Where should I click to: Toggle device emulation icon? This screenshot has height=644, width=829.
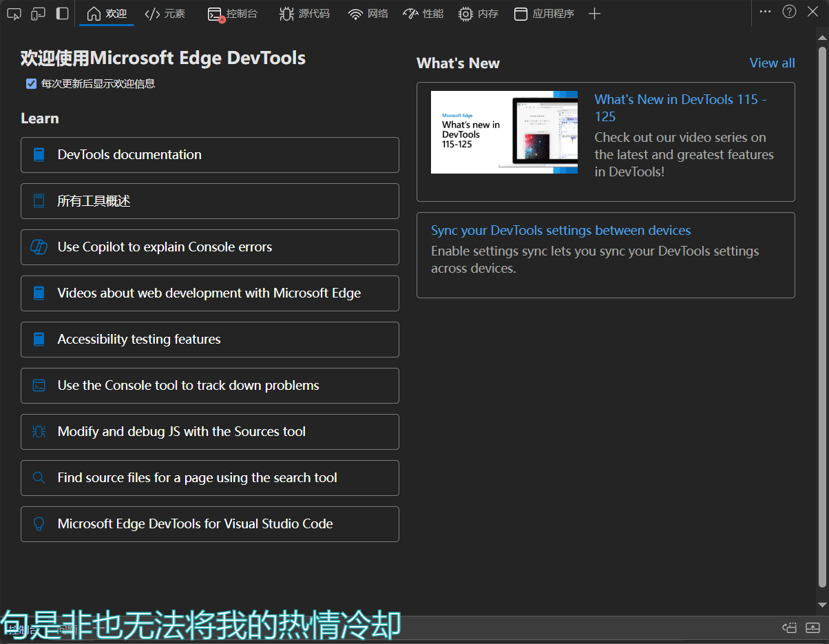point(38,14)
